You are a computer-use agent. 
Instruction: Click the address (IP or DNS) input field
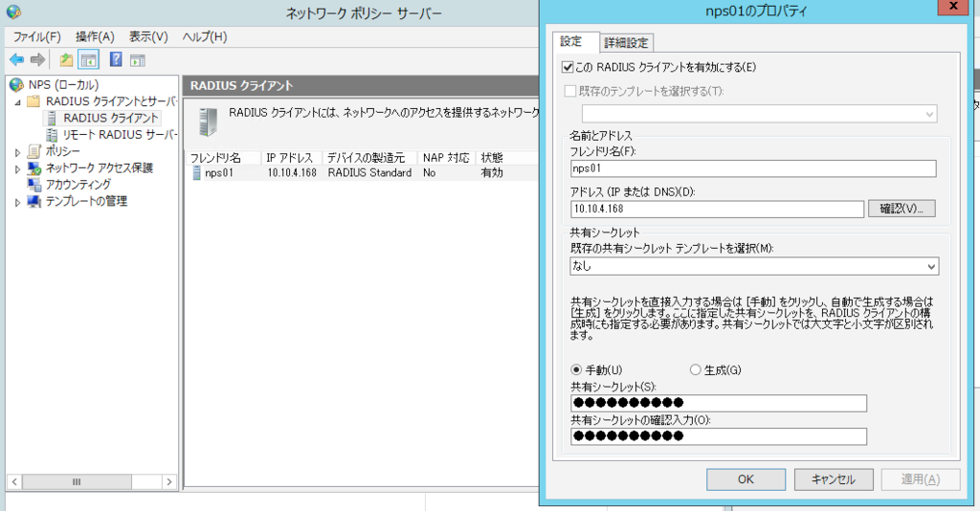click(717, 209)
